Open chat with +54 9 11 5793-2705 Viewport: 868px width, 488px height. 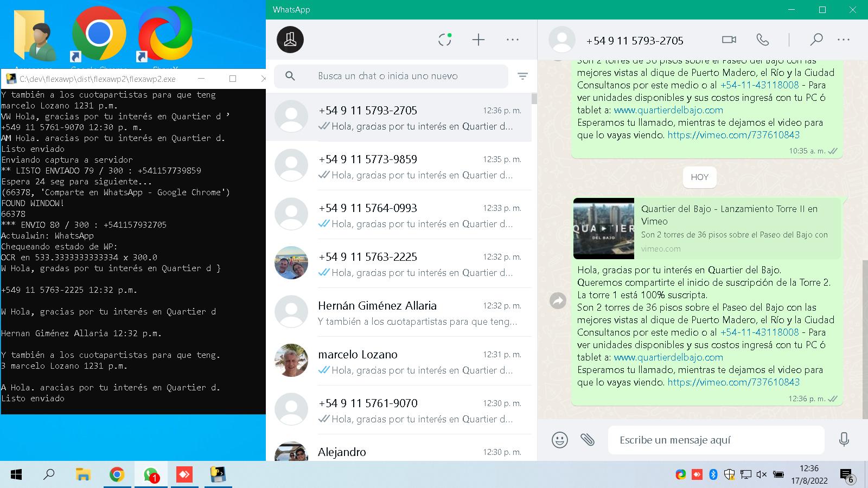(399, 117)
